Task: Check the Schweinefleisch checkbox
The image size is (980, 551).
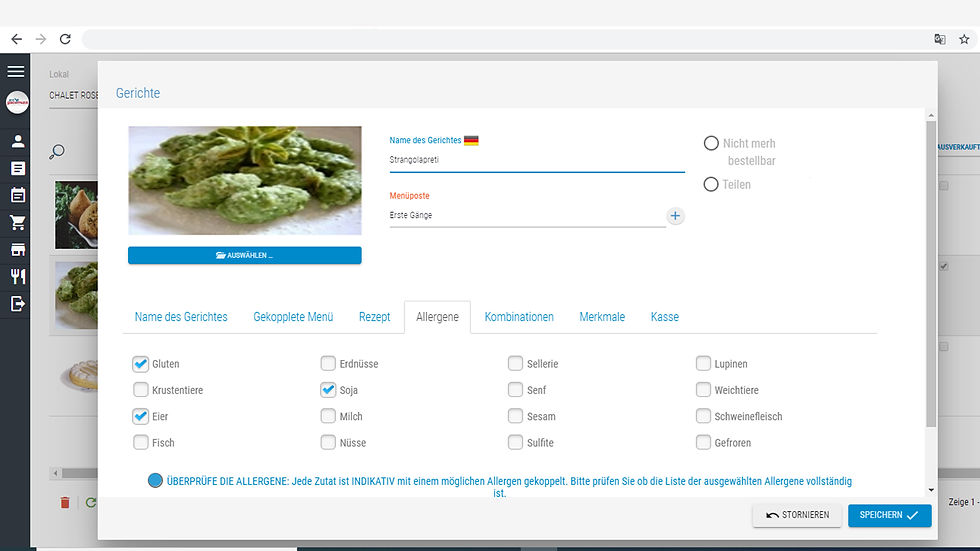Action: click(x=703, y=416)
